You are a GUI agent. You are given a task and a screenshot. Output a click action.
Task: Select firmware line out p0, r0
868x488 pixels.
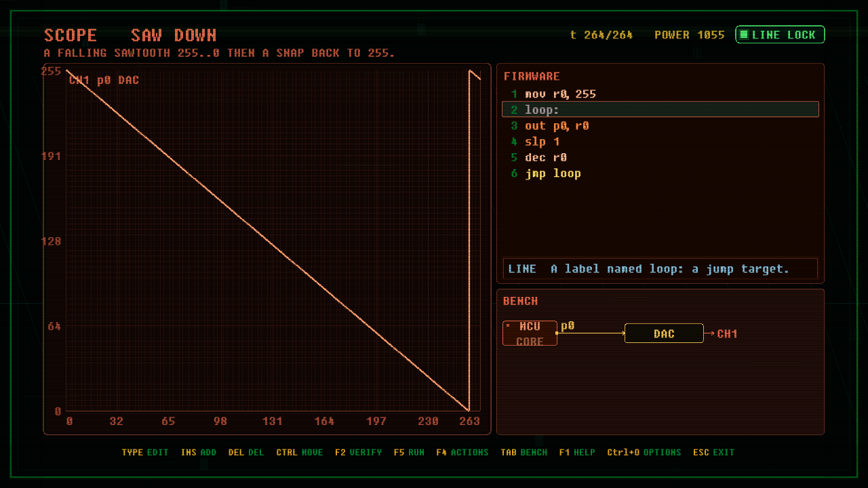(x=660, y=126)
